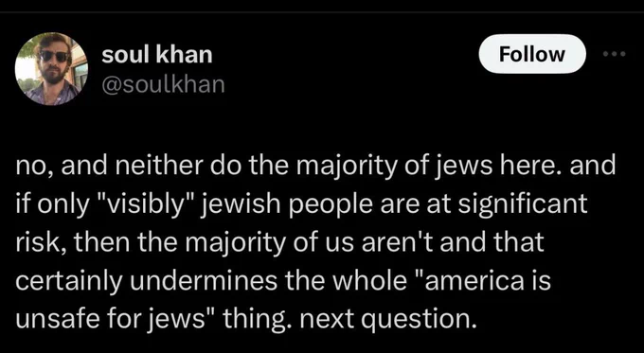Click soul khan's profile avatar picture
This screenshot has height=353, width=644.
[51, 68]
